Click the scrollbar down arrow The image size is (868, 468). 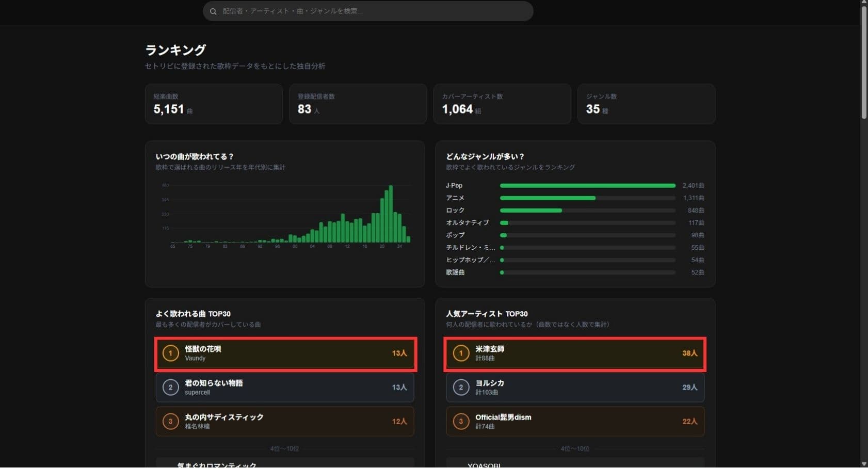(x=864, y=464)
